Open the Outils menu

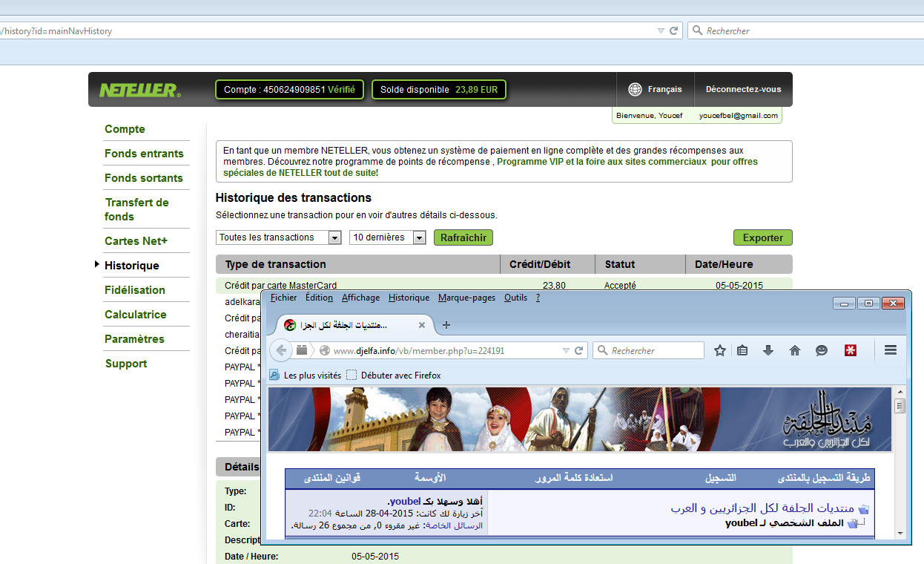(x=515, y=298)
